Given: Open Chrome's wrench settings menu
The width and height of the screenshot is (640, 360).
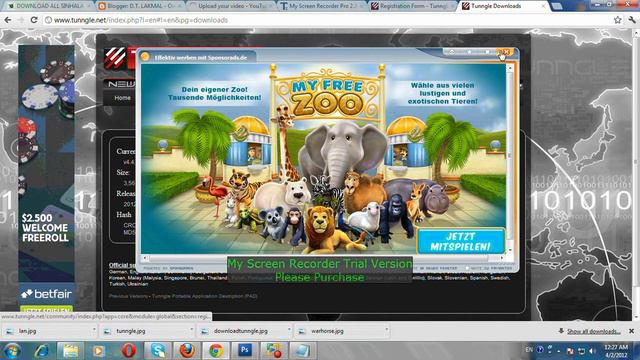Looking at the screenshot, I should click(x=632, y=20).
